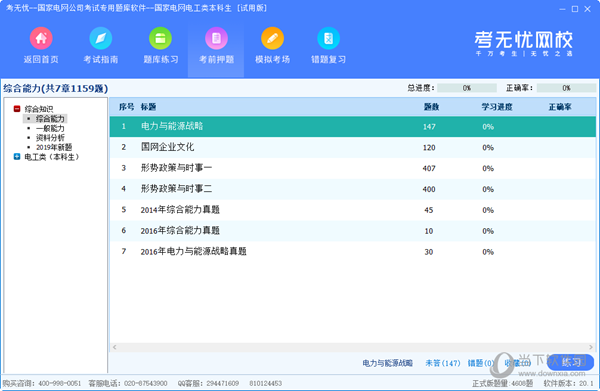Click the 120 question count cell
This screenshot has height=391, width=600.
(x=429, y=147)
